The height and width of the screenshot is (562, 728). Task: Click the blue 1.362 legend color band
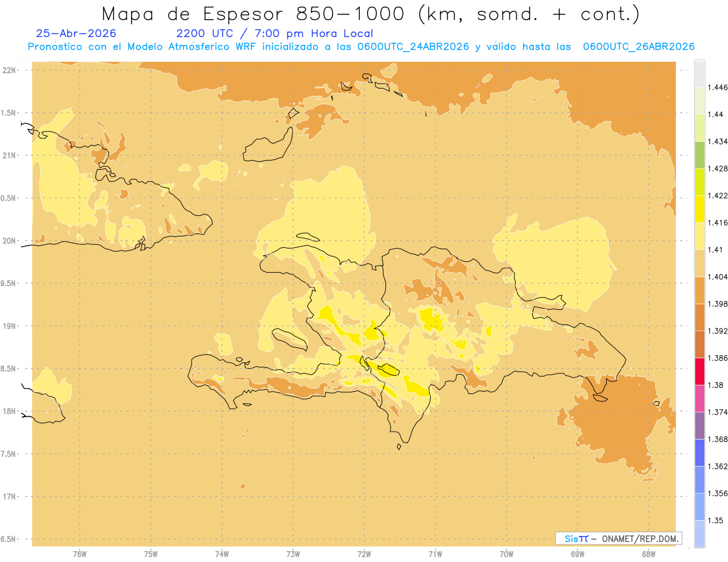click(x=699, y=452)
